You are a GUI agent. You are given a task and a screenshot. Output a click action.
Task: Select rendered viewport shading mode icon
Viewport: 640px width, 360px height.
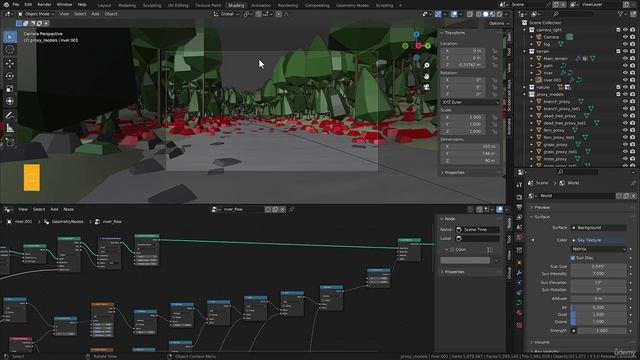pos(499,14)
